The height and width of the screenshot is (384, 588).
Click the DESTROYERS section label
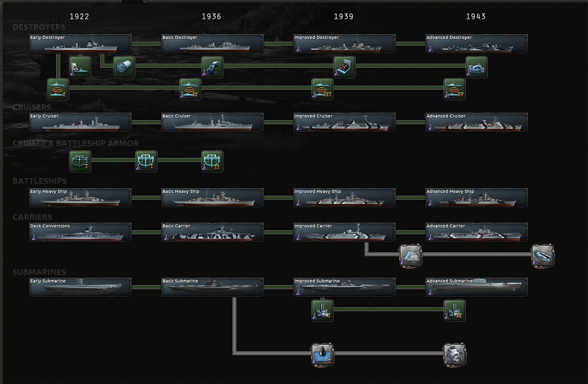coord(39,27)
